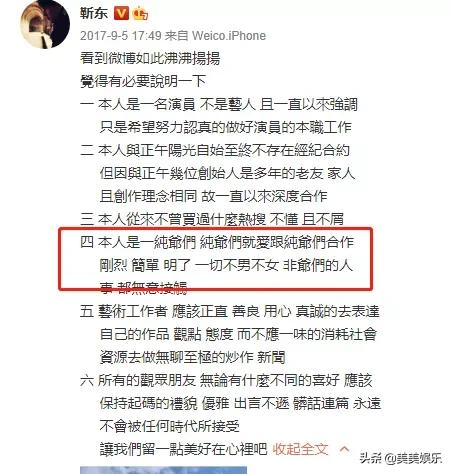Open the Weico.iPhone source link
Image resolution: width=452 pixels, height=474 pixels.
coord(229,36)
